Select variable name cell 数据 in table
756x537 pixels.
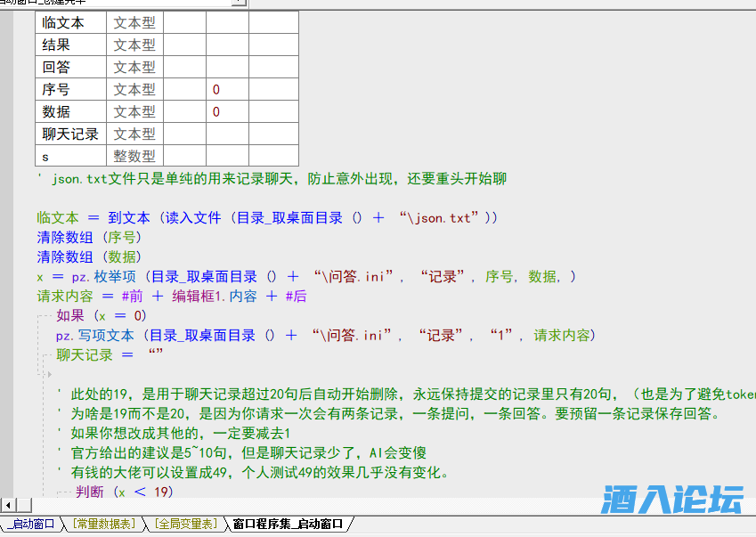(71, 111)
